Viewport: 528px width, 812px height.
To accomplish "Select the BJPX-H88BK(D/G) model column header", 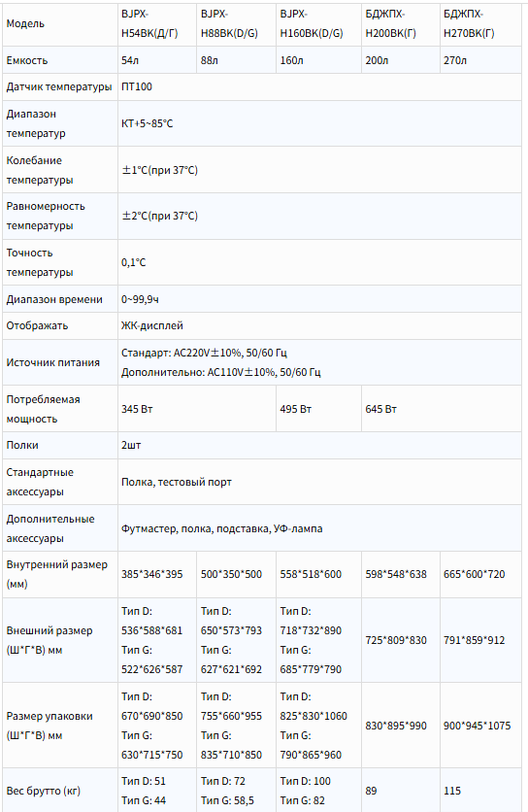I will [236, 24].
